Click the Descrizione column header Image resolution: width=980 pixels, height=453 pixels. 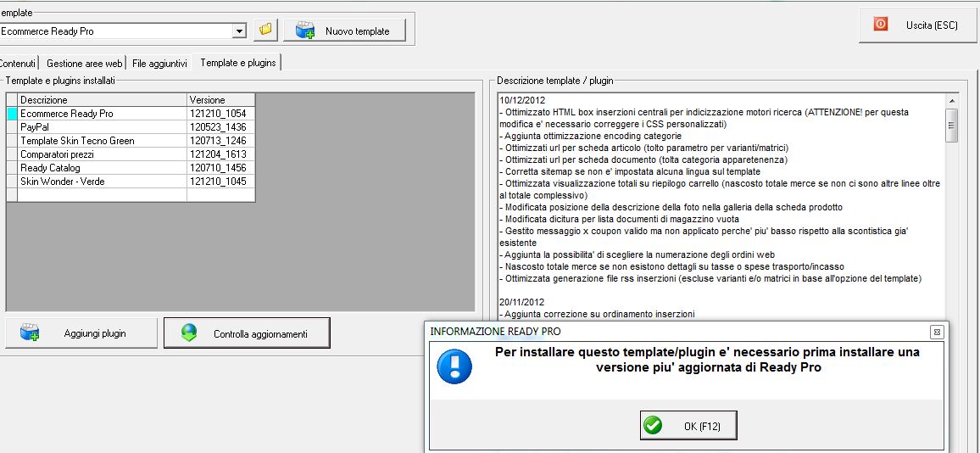coord(103,100)
